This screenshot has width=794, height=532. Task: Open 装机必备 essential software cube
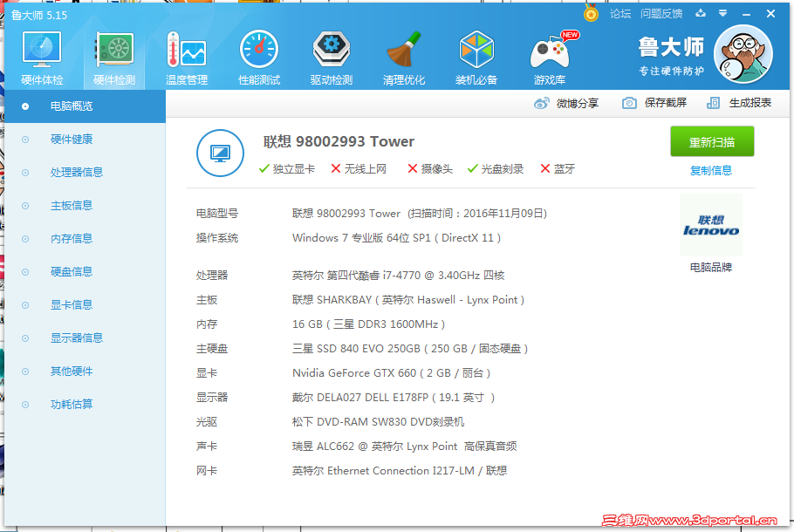[476, 58]
